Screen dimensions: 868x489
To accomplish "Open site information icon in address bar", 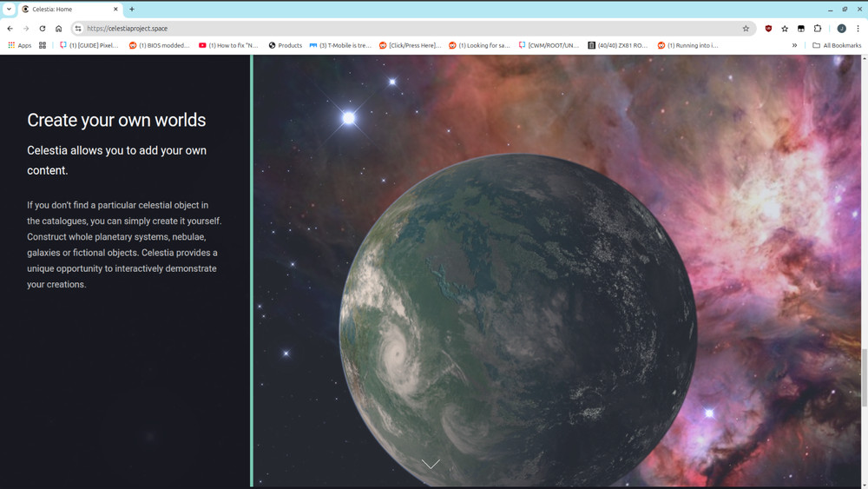I will (78, 29).
